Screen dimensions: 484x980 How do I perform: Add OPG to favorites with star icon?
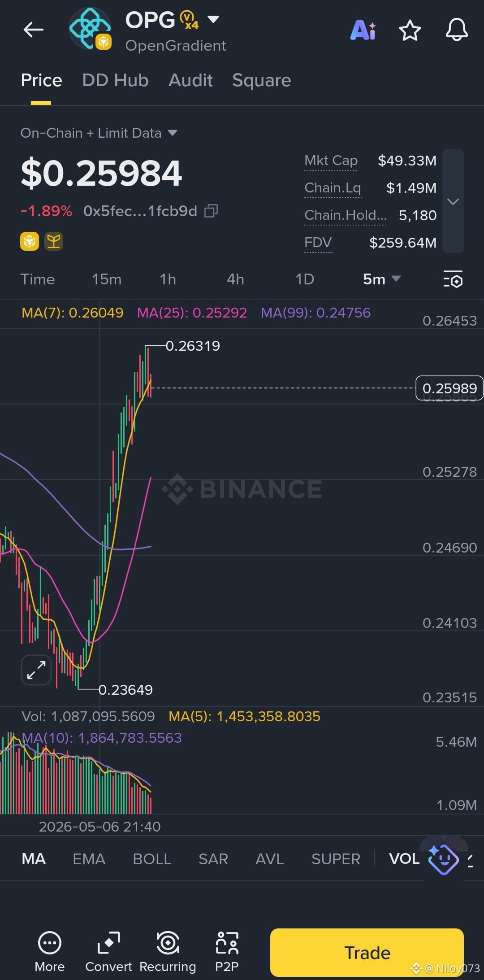point(410,30)
